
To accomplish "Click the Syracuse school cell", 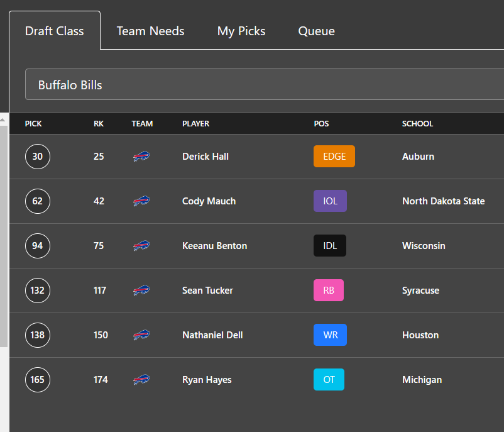I will [x=420, y=291].
